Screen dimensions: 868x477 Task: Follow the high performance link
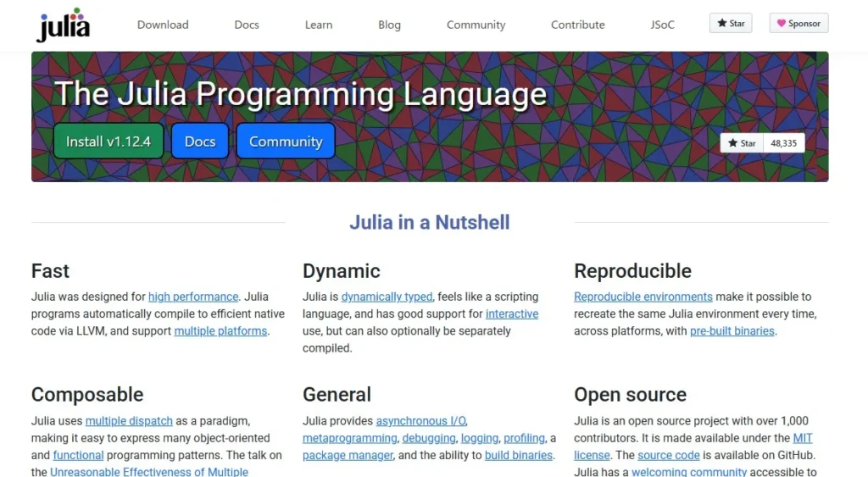[193, 297]
